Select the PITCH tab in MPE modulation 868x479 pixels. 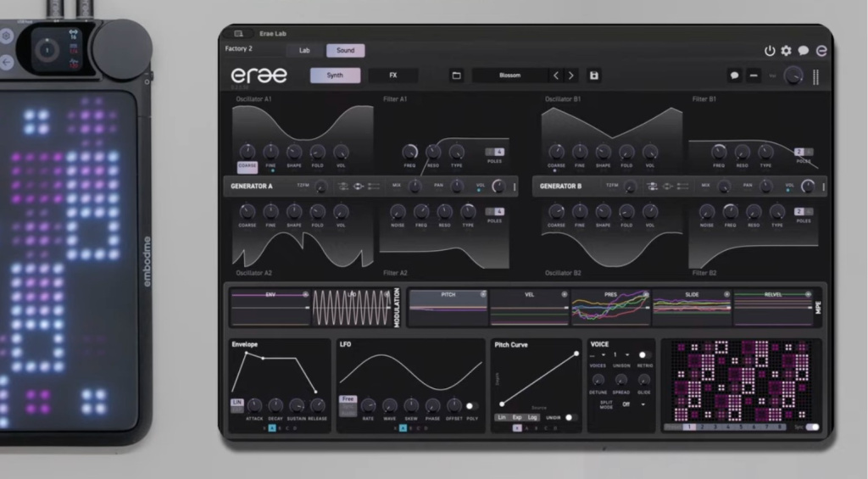pos(448,307)
